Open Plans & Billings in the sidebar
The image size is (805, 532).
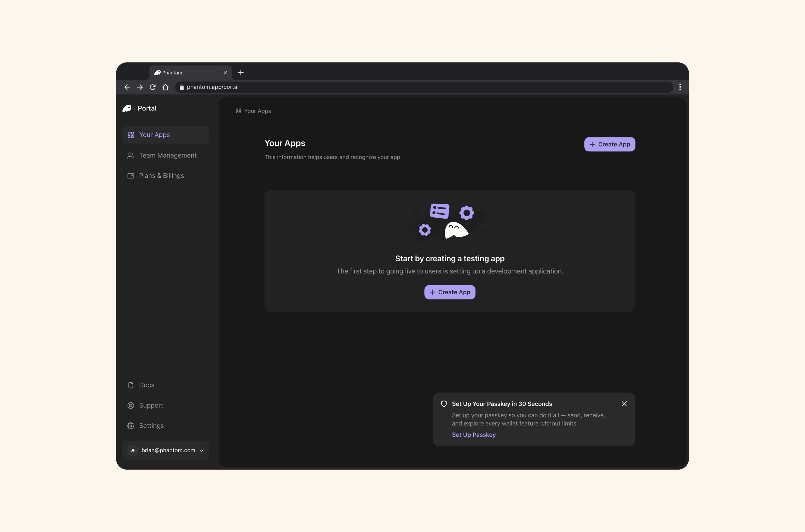coord(166,176)
